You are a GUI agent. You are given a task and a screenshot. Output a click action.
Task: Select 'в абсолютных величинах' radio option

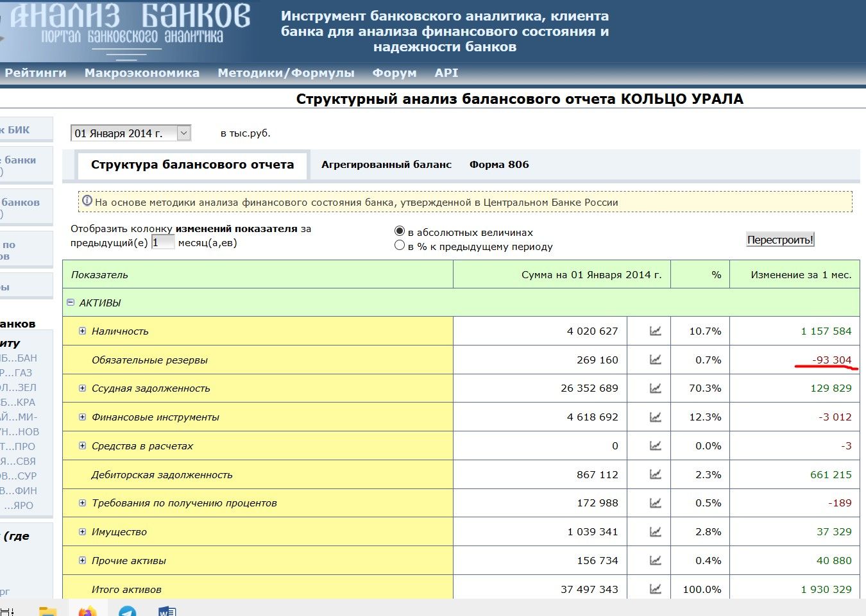(x=400, y=231)
